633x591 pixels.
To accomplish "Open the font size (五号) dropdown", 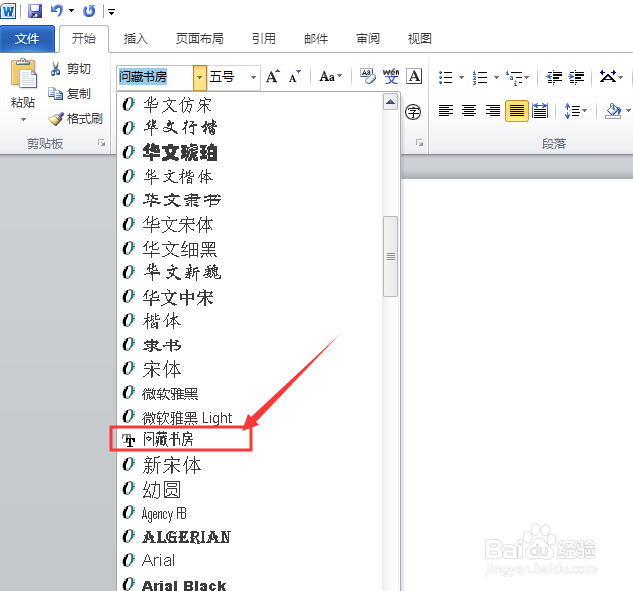I will [x=253, y=77].
